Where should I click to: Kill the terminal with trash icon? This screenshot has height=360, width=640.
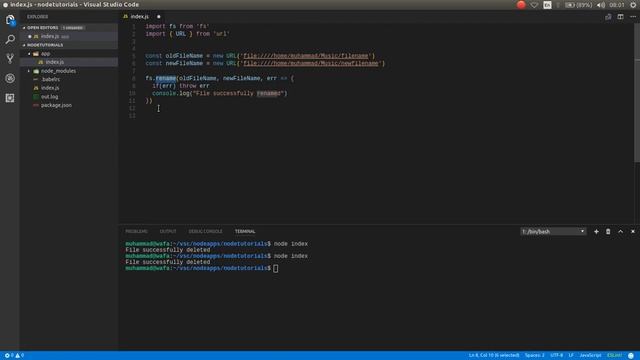(608, 231)
